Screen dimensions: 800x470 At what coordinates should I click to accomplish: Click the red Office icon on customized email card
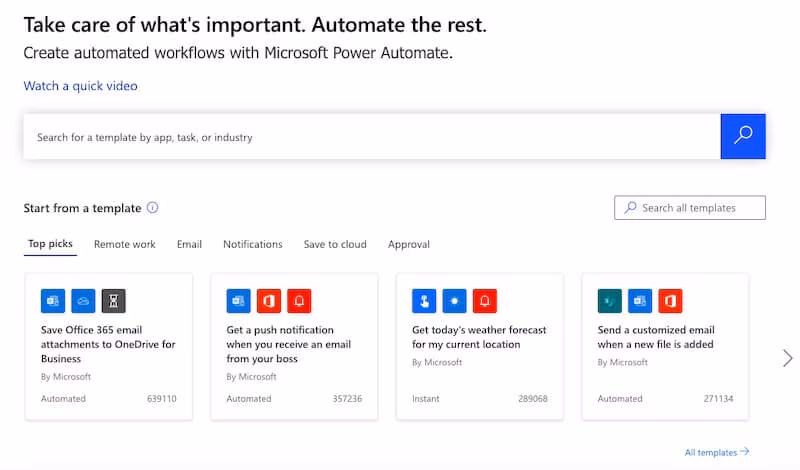click(669, 300)
